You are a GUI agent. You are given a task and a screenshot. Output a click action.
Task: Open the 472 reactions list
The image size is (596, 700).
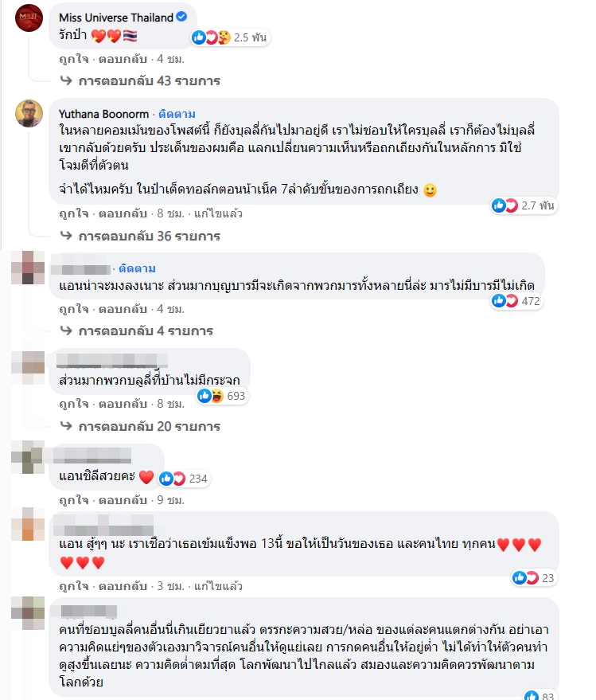pos(516,301)
